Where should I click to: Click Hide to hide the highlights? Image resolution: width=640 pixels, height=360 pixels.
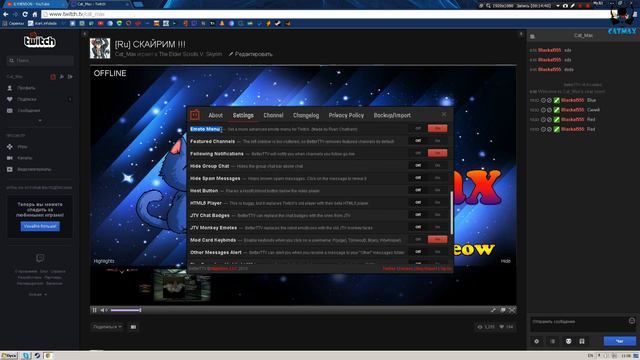click(x=506, y=261)
